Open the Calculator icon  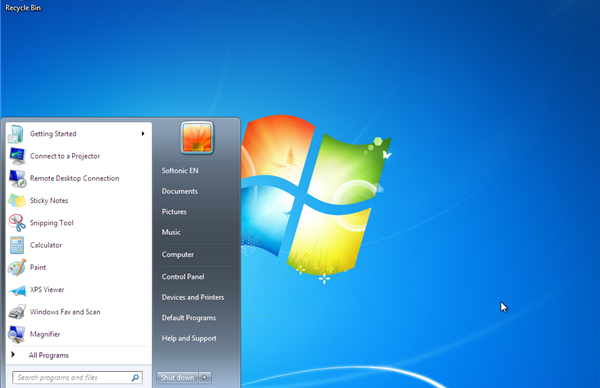(17, 245)
